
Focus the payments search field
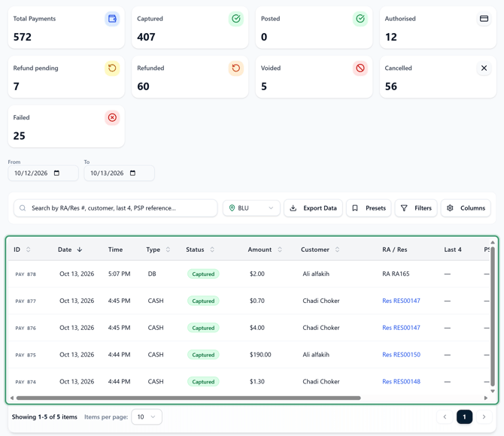pos(115,208)
